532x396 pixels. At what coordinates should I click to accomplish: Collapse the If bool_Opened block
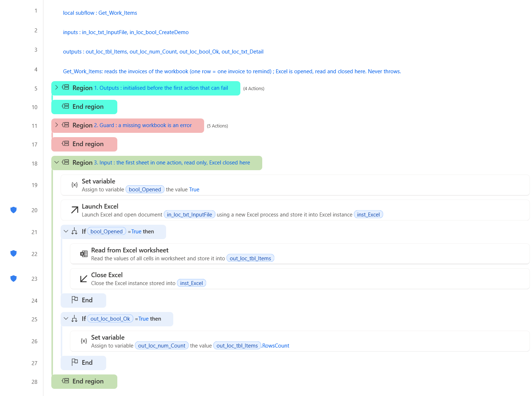pos(66,232)
